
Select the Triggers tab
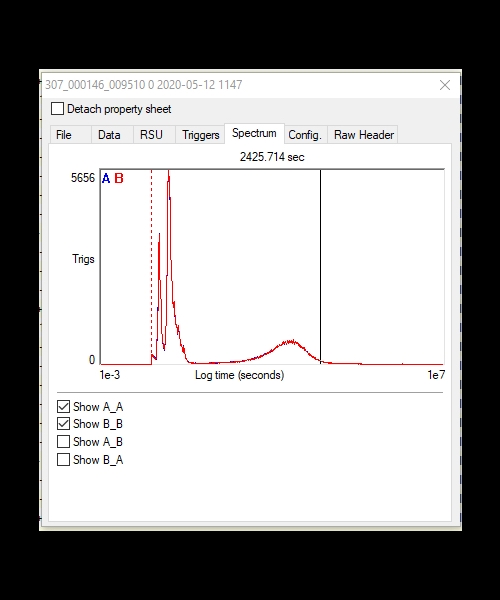(x=200, y=135)
